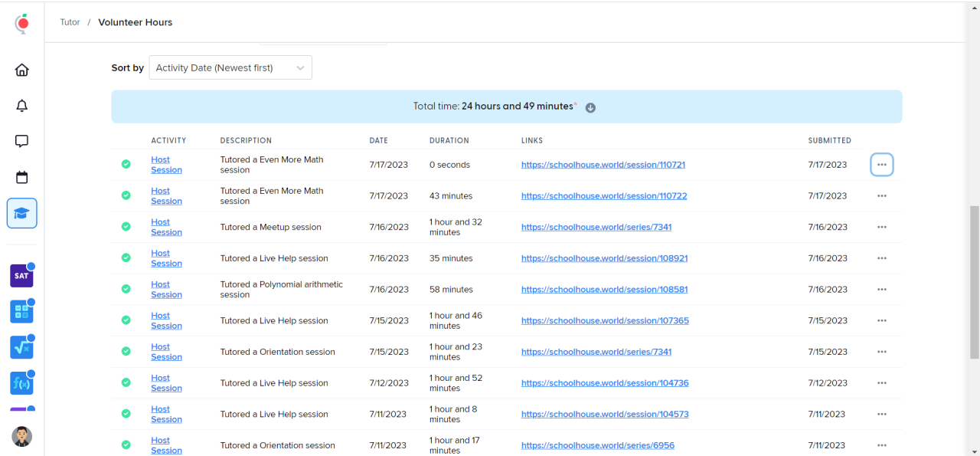
Task: Expand the Sort by Activity Date dropdown
Action: (230, 68)
